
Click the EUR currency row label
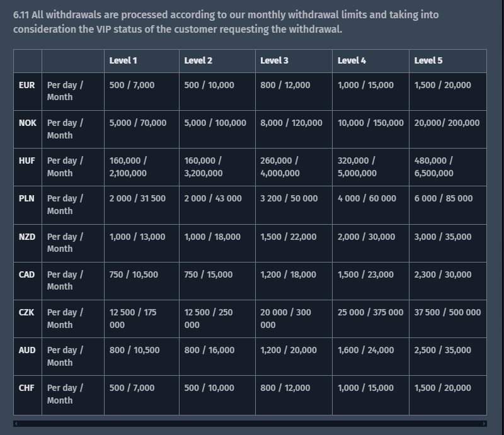tap(27, 85)
